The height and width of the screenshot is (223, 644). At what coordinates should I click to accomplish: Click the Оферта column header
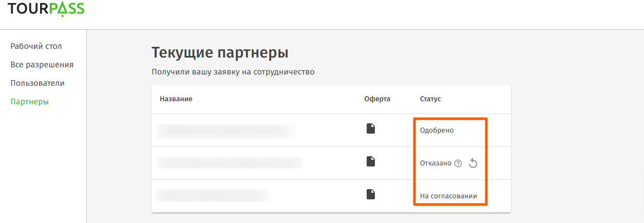click(377, 99)
